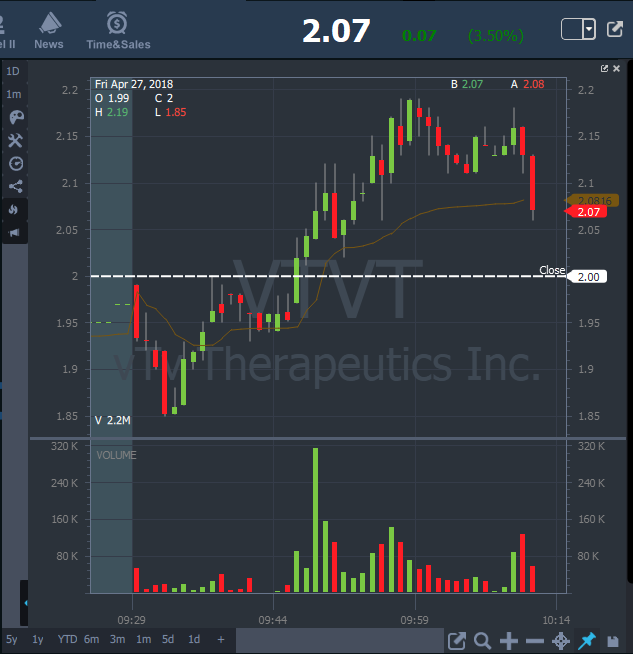Click the layout split-panel icon

pos(572,29)
